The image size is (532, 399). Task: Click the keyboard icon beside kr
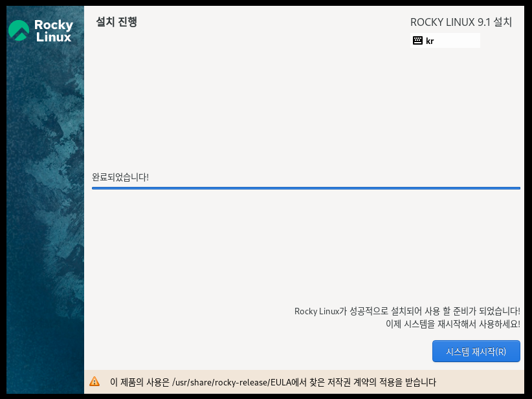point(417,41)
